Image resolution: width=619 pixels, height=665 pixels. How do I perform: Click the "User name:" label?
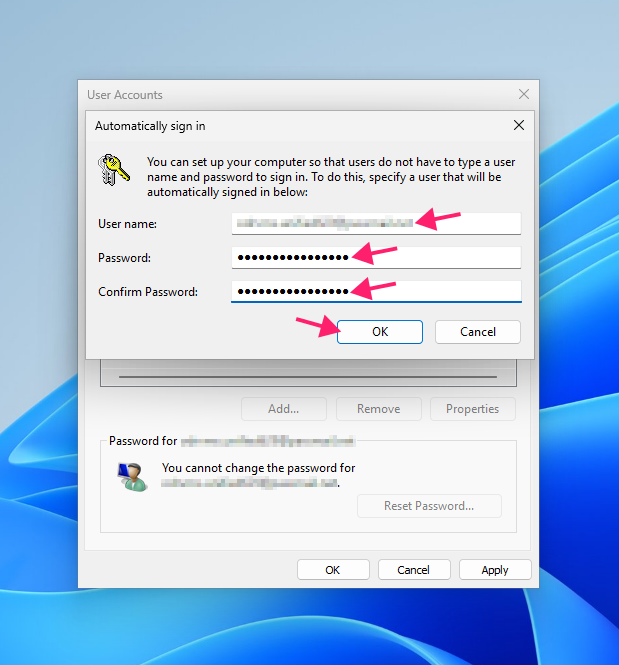click(127, 224)
